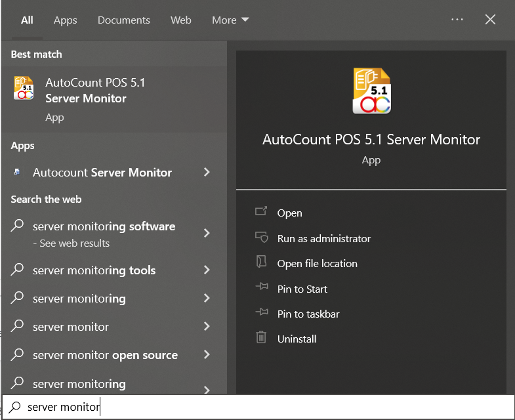The width and height of the screenshot is (515, 420).
Task: Click the AutoCount POS 5.1 best match icon
Action: click(x=24, y=88)
